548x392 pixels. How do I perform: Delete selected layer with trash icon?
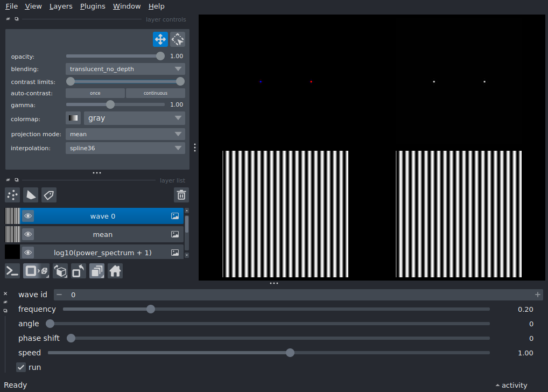point(181,195)
